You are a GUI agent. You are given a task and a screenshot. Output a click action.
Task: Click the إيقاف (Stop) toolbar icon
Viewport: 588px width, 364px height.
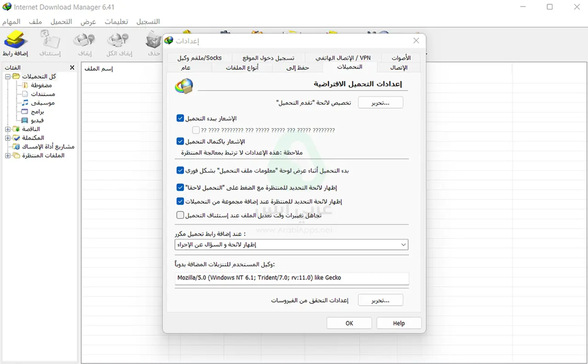84,40
